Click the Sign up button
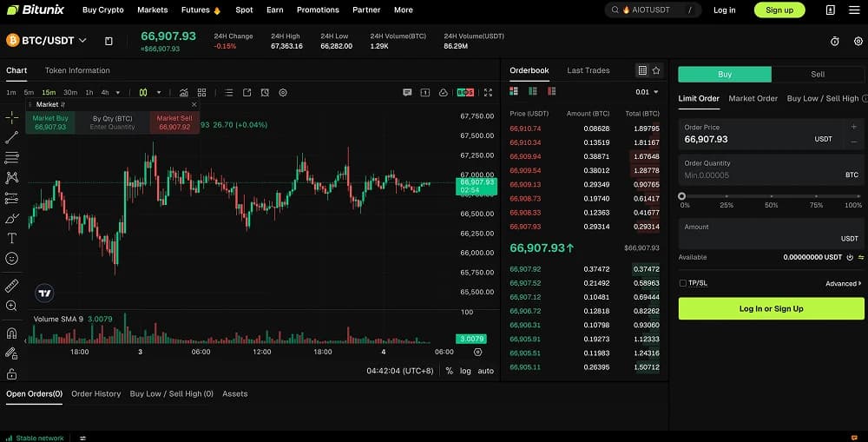The image size is (868, 442). [x=779, y=10]
